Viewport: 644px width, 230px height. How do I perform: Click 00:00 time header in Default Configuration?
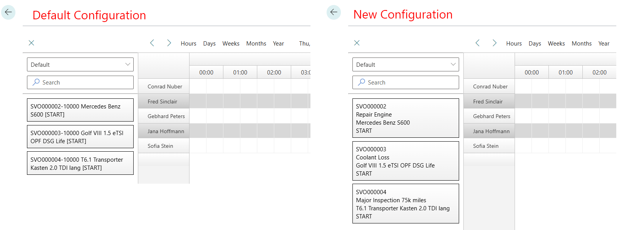(x=206, y=72)
